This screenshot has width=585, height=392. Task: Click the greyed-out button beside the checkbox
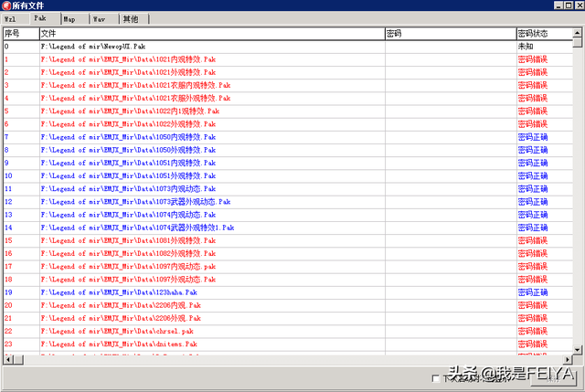(x=554, y=379)
